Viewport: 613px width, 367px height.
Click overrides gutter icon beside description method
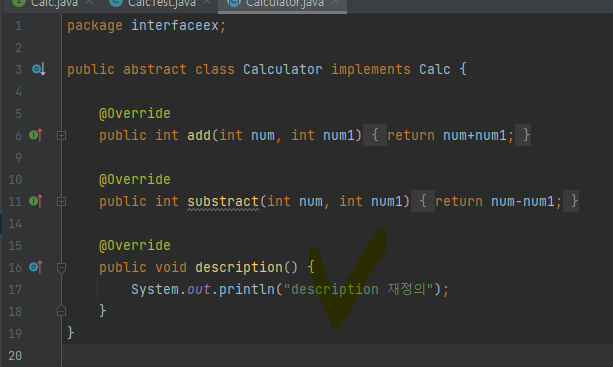(36, 267)
